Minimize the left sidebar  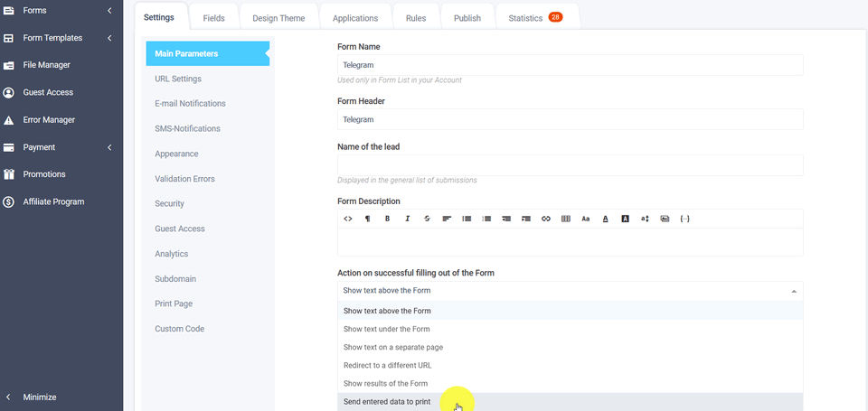[39, 397]
